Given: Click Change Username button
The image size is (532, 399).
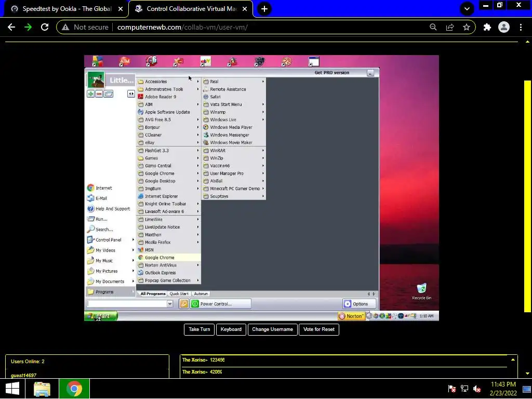Looking at the screenshot, I should (x=272, y=329).
